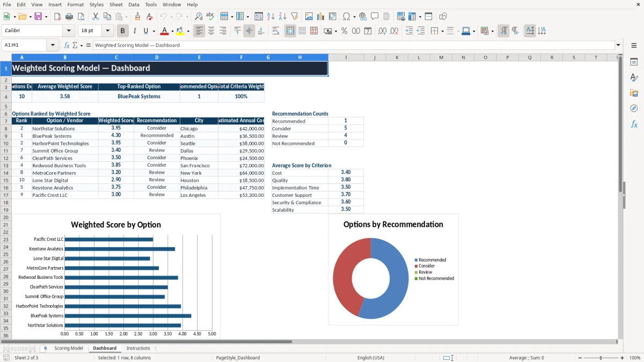Open the Function Wizard fx

[67, 45]
